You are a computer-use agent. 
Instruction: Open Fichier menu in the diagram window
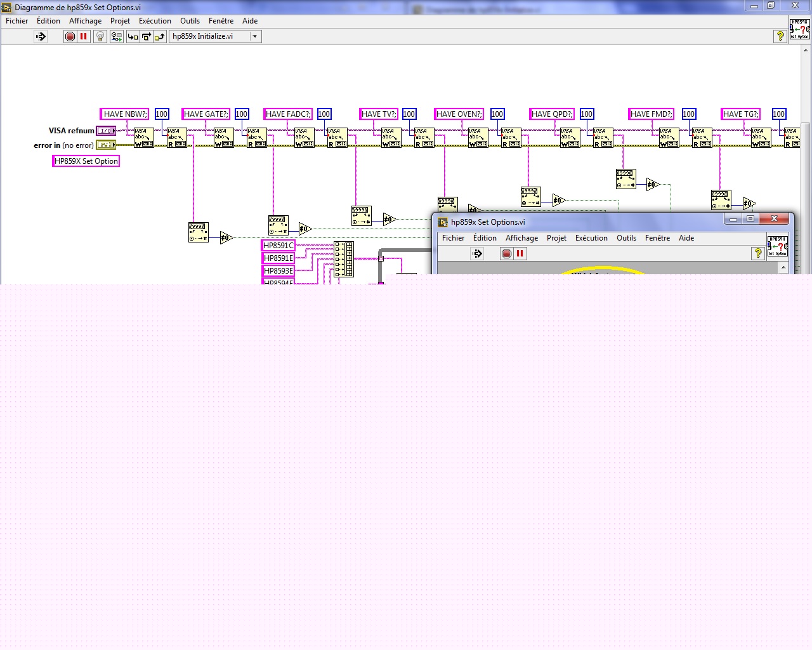pos(16,21)
